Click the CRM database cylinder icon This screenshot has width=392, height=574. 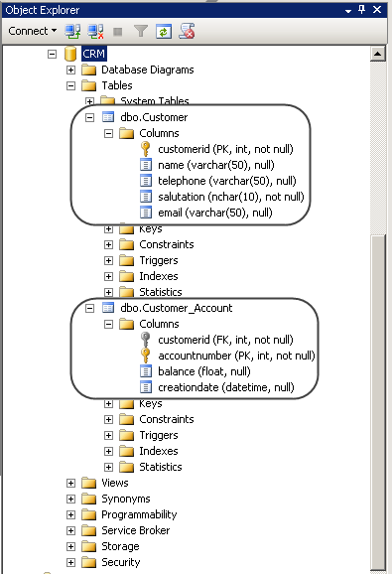(70, 54)
